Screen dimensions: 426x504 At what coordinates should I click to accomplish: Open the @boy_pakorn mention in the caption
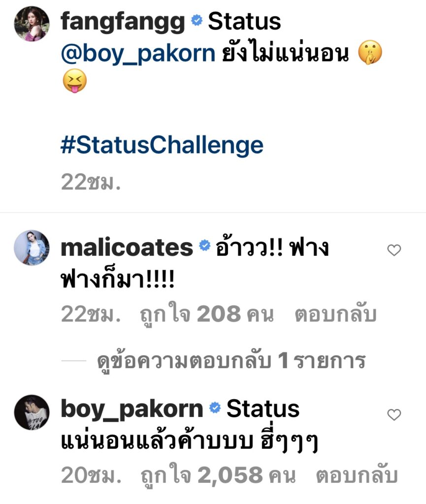[x=138, y=53]
